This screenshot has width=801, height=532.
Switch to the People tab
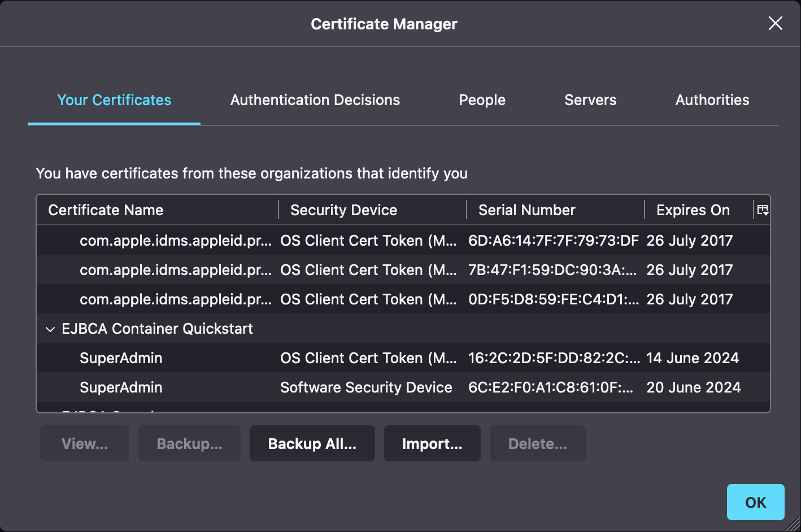[x=482, y=100]
